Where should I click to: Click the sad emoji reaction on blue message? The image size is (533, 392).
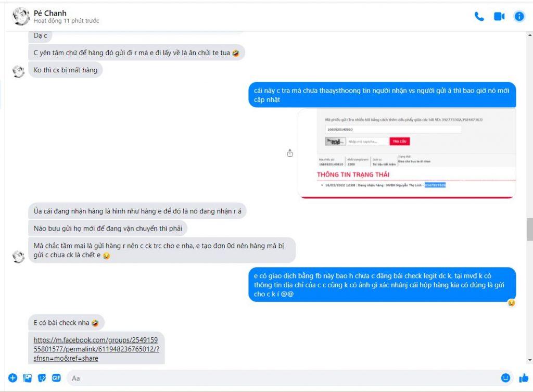pos(511,302)
